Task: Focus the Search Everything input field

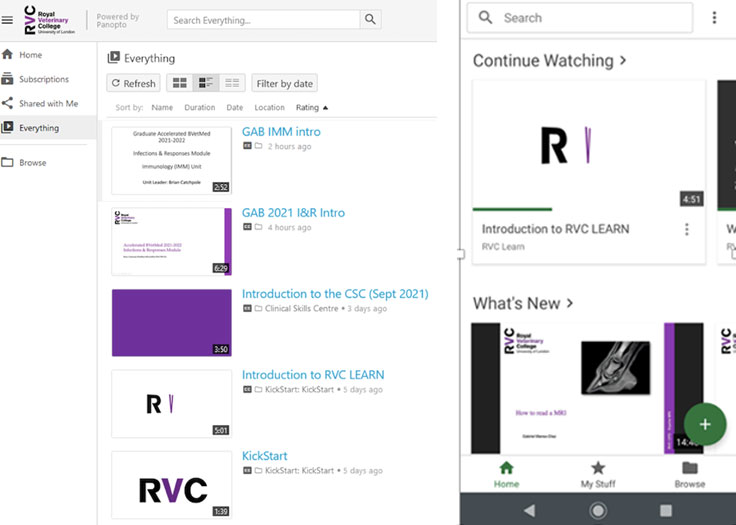Action: tap(263, 20)
